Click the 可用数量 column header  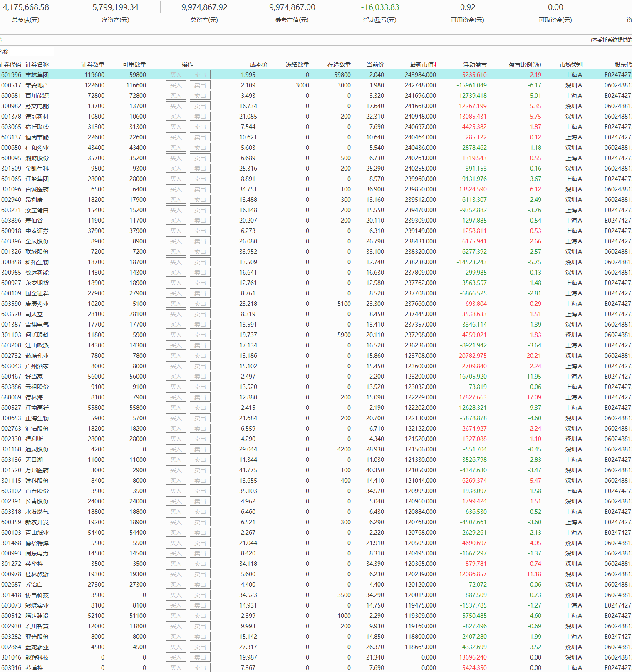point(134,64)
